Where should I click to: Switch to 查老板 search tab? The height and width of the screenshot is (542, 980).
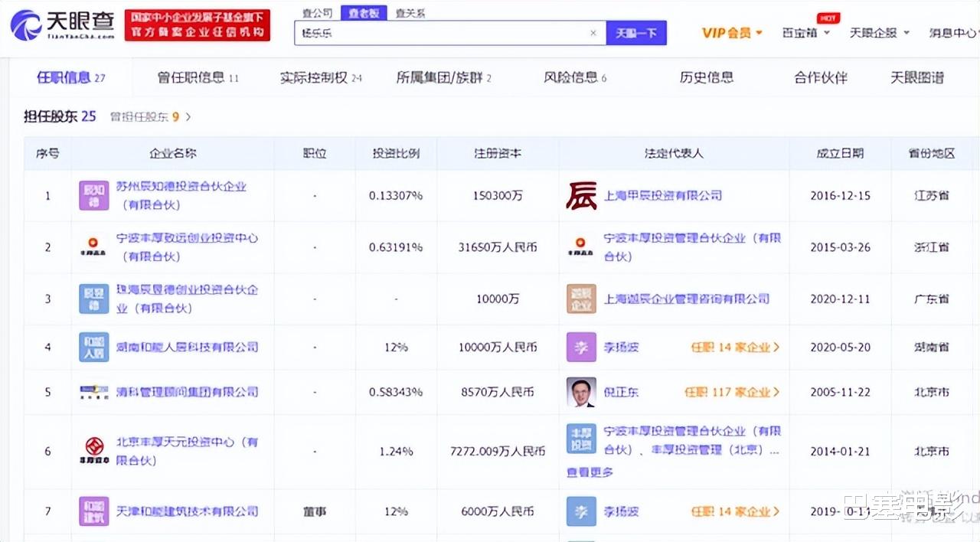point(364,13)
